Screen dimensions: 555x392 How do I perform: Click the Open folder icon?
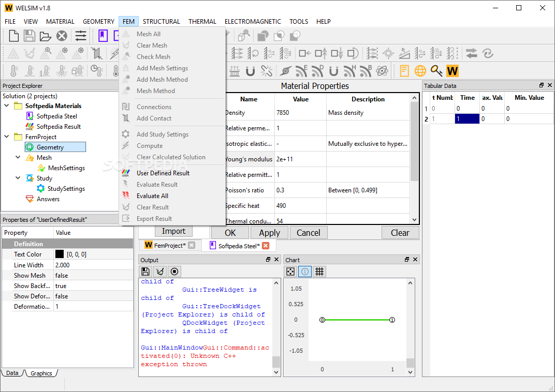tap(46, 36)
